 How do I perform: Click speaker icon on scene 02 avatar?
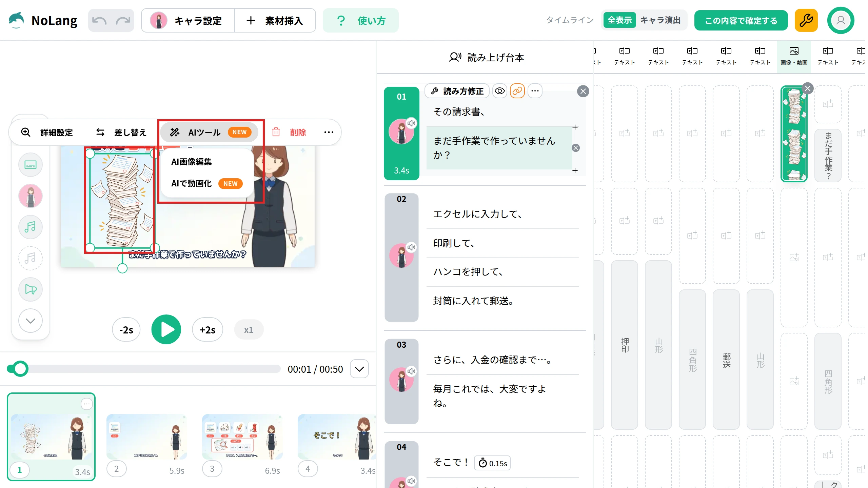[411, 247]
